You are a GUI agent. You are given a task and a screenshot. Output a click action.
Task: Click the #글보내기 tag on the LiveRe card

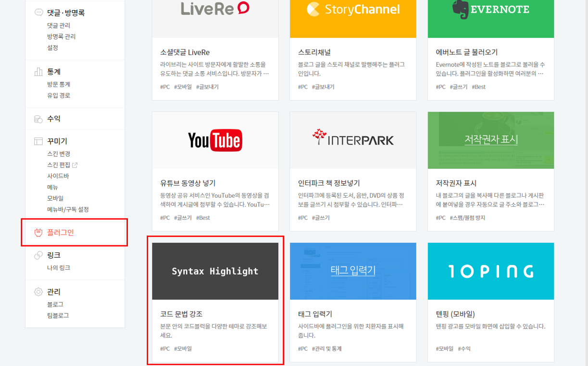tap(207, 87)
